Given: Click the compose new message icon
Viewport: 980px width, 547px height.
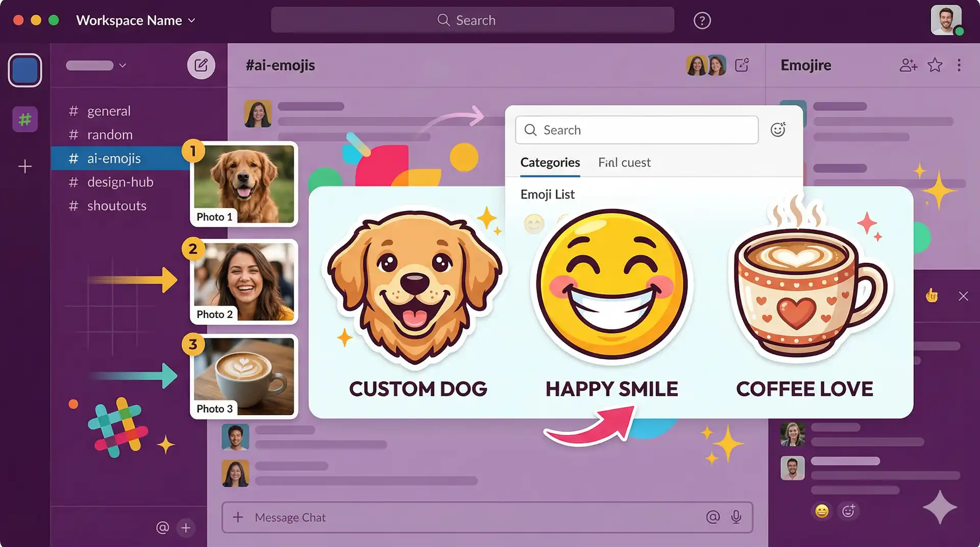Looking at the screenshot, I should point(201,65).
